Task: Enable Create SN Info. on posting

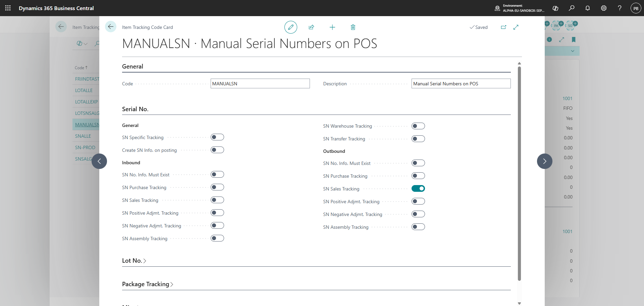Action: [x=217, y=150]
